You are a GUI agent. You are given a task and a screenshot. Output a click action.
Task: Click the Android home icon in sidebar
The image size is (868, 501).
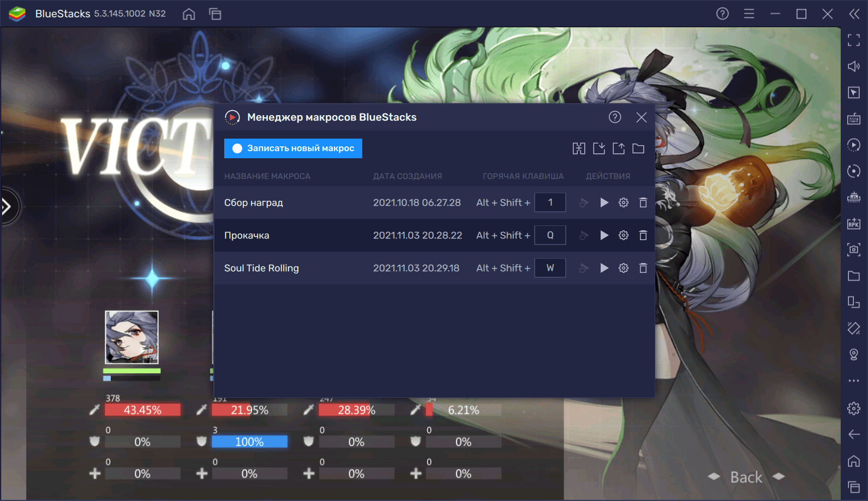(x=854, y=461)
